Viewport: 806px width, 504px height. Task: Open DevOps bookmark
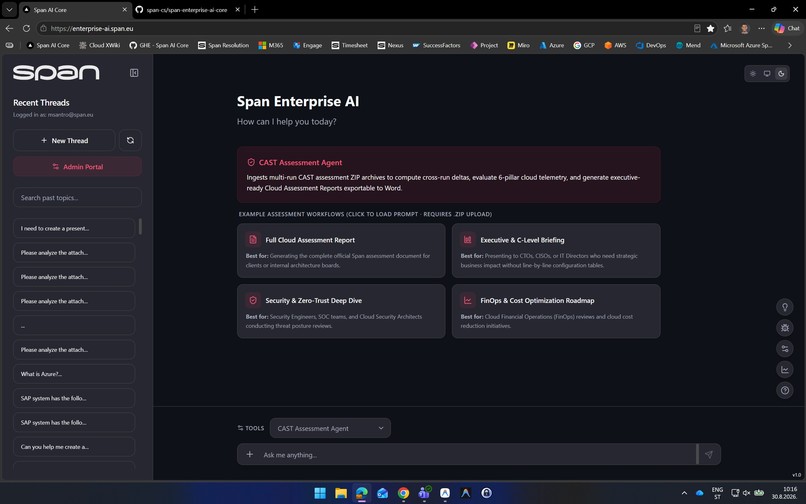click(x=651, y=45)
